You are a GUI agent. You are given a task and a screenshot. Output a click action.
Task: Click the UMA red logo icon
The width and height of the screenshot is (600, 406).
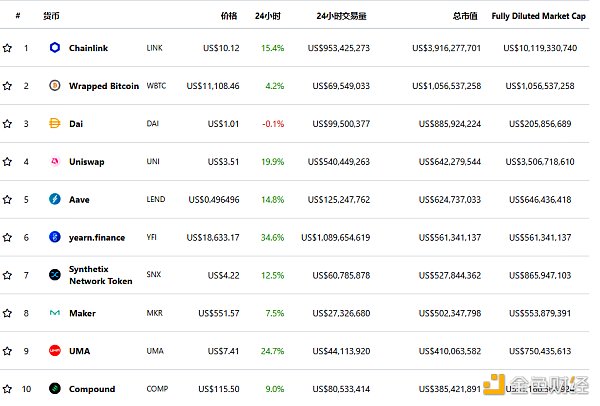click(x=55, y=351)
